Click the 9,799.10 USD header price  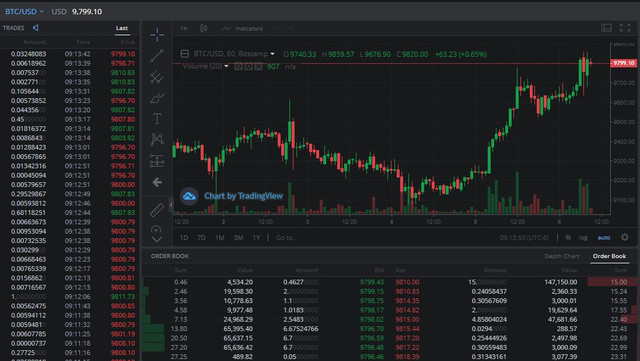[87, 11]
